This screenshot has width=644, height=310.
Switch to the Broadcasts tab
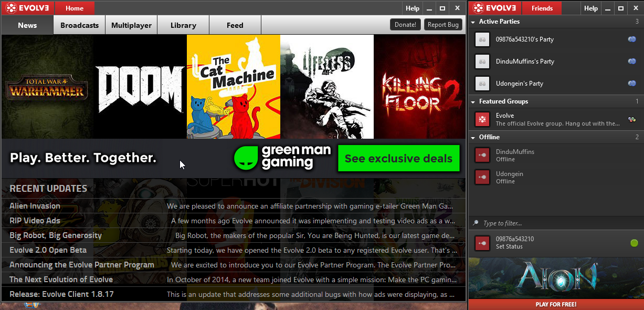[x=79, y=25]
